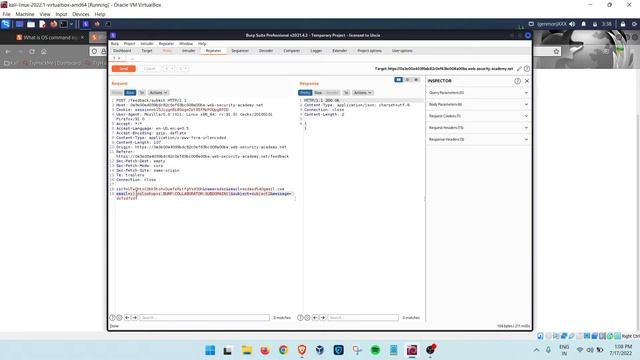Image resolution: width=640 pixels, height=360 pixels.
Task: Open Kali file manager panel icon
Action: pos(31,24)
